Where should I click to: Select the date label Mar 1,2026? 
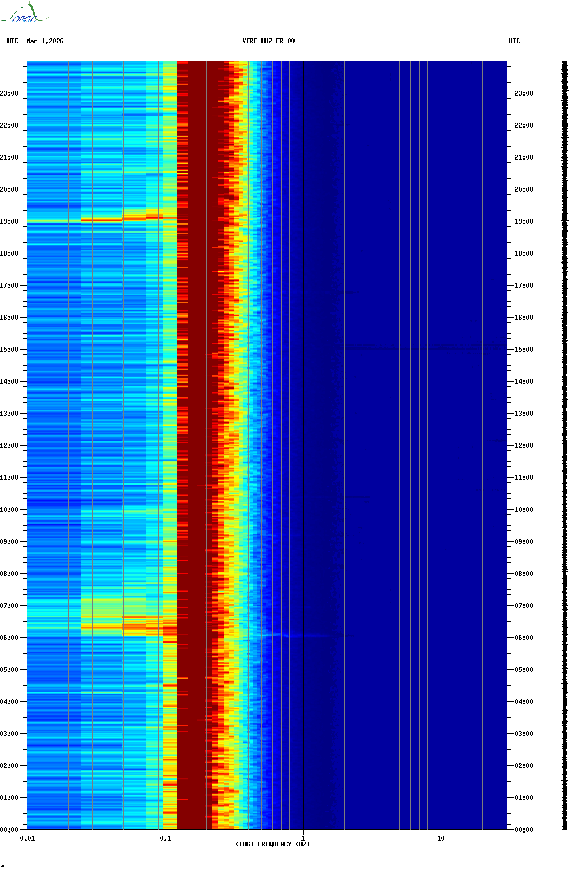[x=45, y=41]
